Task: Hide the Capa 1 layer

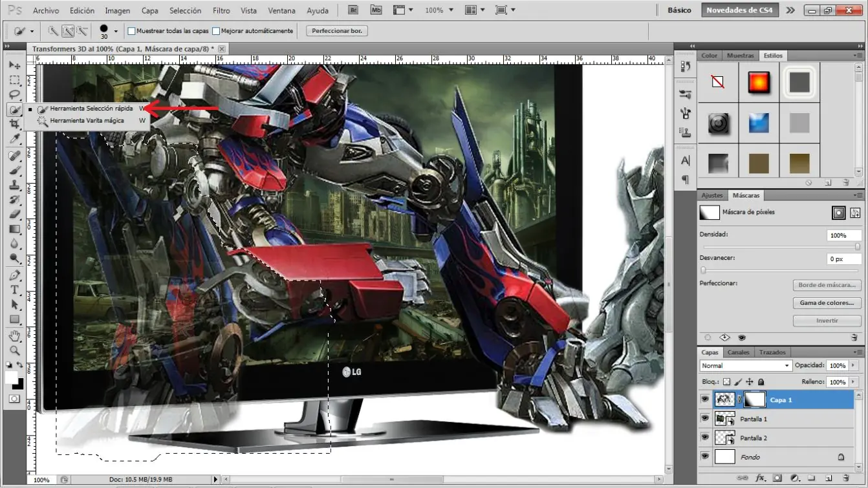Action: [x=705, y=400]
